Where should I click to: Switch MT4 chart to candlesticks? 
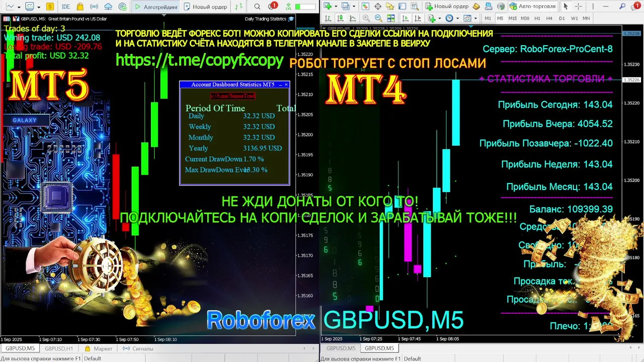point(340,18)
